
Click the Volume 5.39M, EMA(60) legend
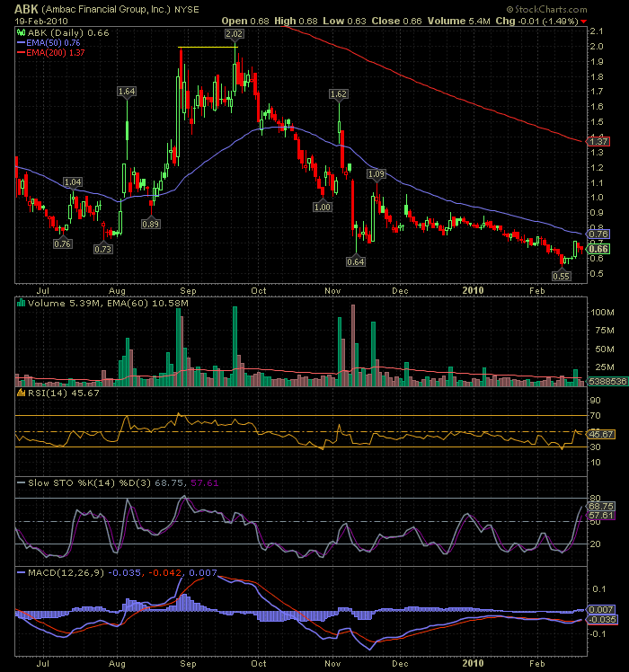tap(108, 304)
